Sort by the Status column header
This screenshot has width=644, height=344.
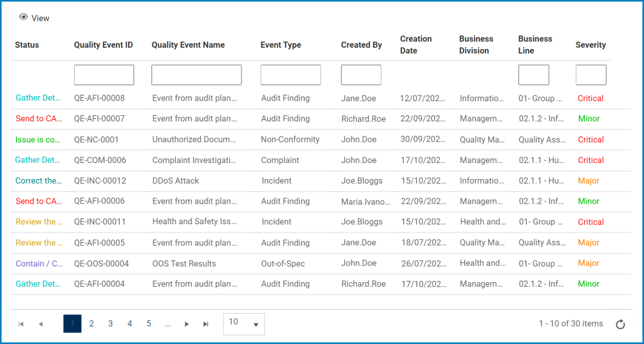pyautogui.click(x=27, y=45)
